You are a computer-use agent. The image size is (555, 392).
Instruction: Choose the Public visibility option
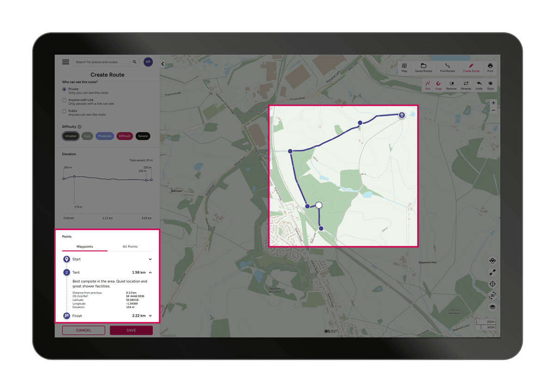[x=64, y=111]
